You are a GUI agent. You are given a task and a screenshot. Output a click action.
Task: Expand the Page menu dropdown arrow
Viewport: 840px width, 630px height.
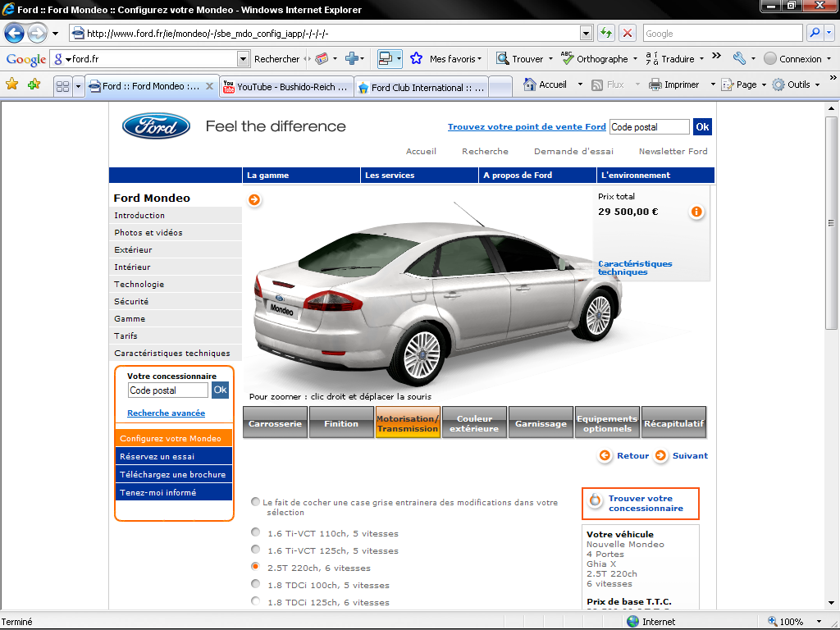pos(764,84)
